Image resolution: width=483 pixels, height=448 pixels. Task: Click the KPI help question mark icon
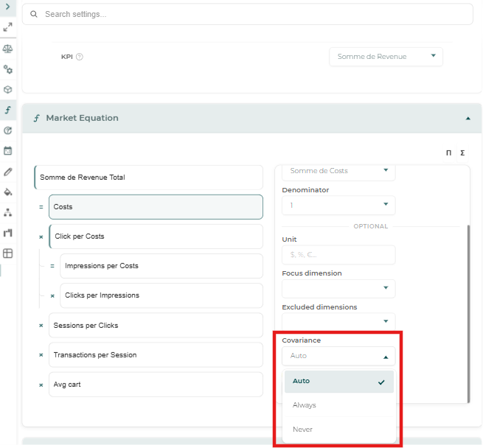(x=79, y=57)
